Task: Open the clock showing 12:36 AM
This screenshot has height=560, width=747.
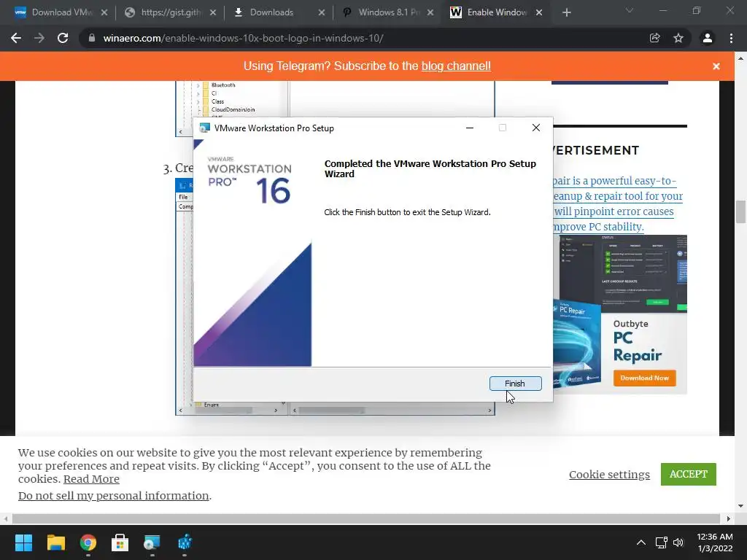Action: (x=715, y=542)
